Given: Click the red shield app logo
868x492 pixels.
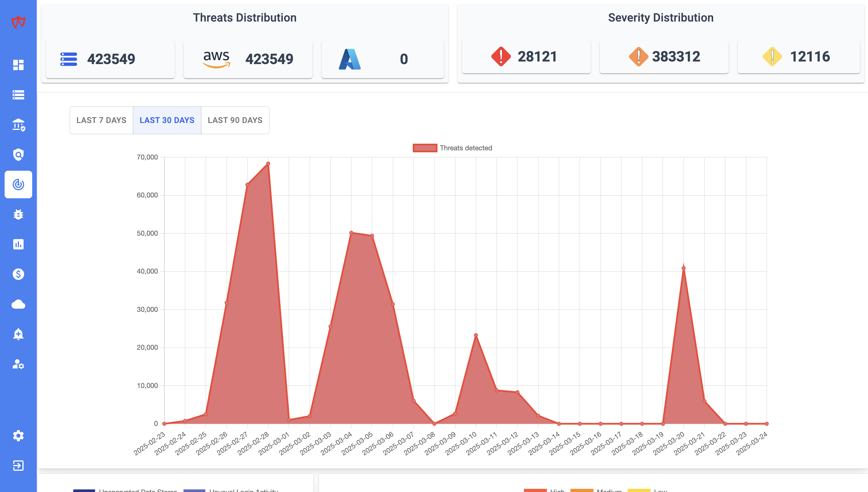Looking at the screenshot, I should [x=18, y=22].
